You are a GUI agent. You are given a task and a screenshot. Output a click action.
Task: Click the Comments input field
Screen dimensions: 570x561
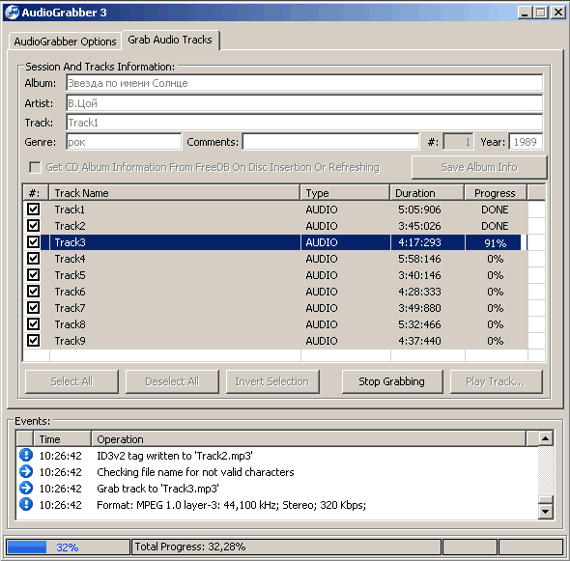(x=331, y=142)
